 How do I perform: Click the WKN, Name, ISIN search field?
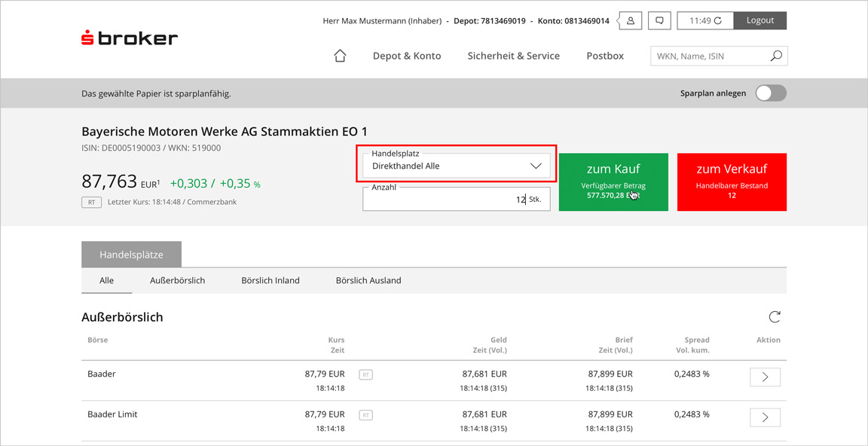(719, 56)
